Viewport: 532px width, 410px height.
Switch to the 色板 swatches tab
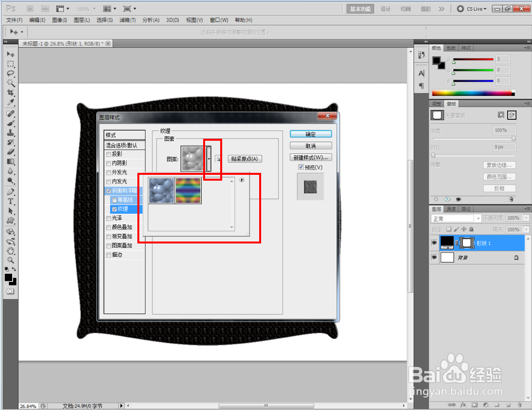(x=451, y=48)
